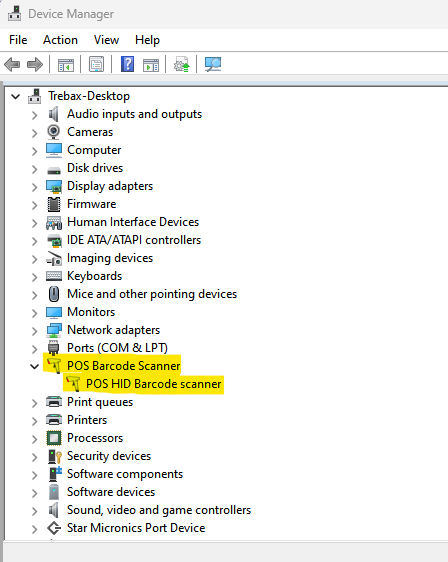
Task: Open the View menu
Action: click(x=106, y=40)
